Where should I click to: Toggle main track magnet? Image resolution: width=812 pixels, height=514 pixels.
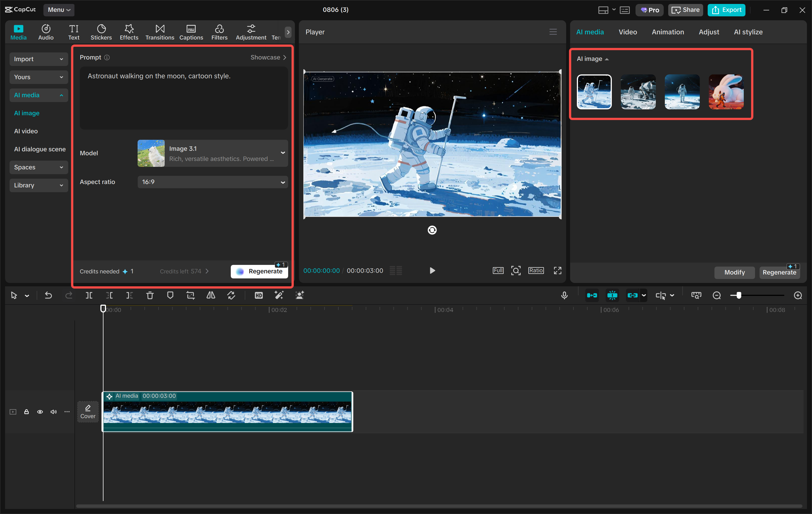coord(592,295)
